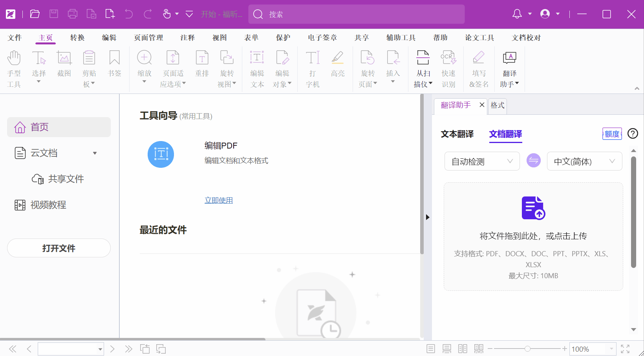Open the notifications bell
Screen dimensions: 644x356
(517, 14)
